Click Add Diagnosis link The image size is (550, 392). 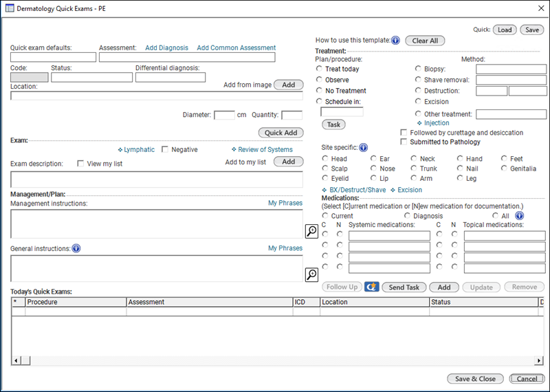[166, 47]
